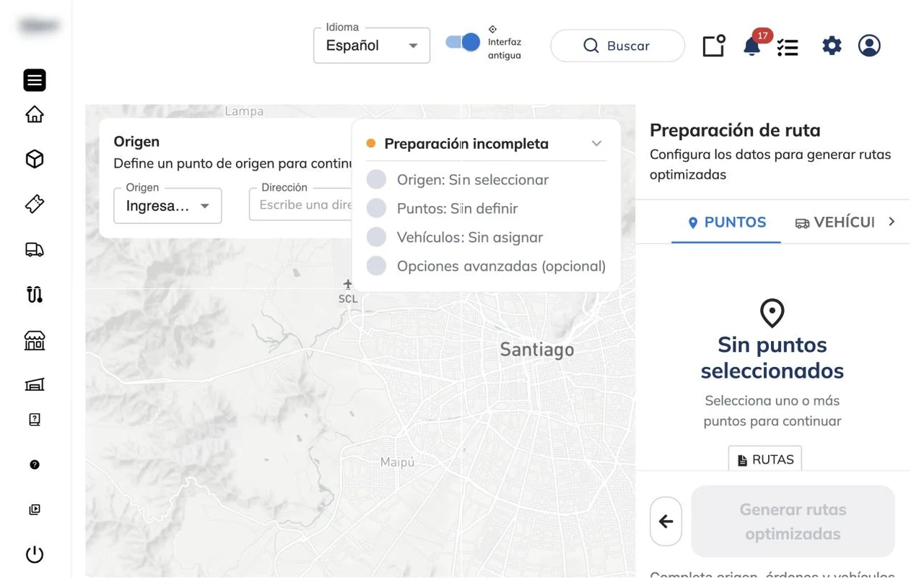The width and height of the screenshot is (924, 578).
Task: Click Puntos: Sin definir status item
Action: point(442,208)
